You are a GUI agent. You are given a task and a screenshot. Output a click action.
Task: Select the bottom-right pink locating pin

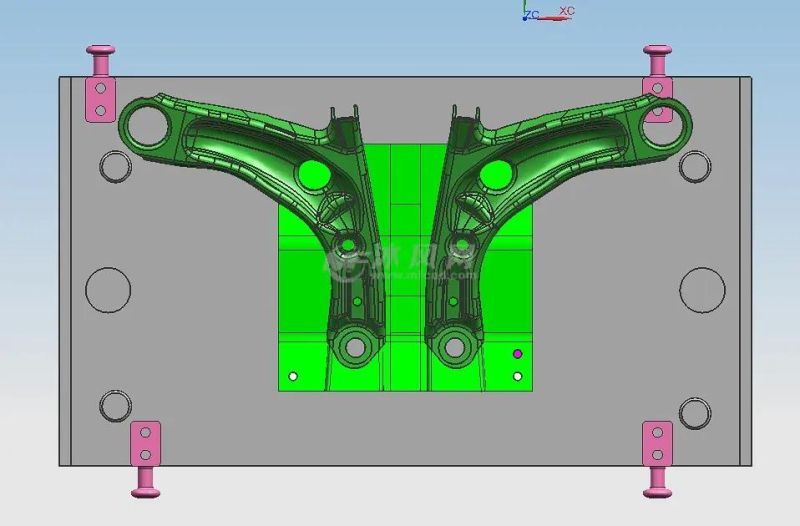[x=657, y=457]
